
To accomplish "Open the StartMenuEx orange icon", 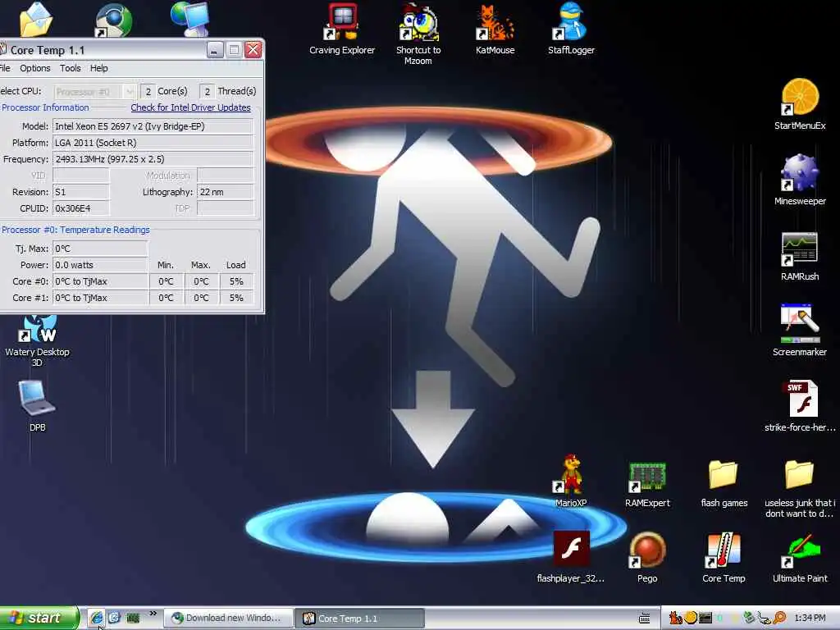I will pos(800,98).
